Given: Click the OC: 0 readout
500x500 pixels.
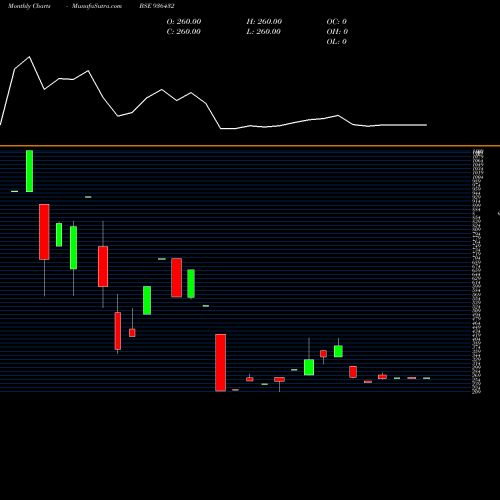Looking at the screenshot, I should [x=337, y=22].
